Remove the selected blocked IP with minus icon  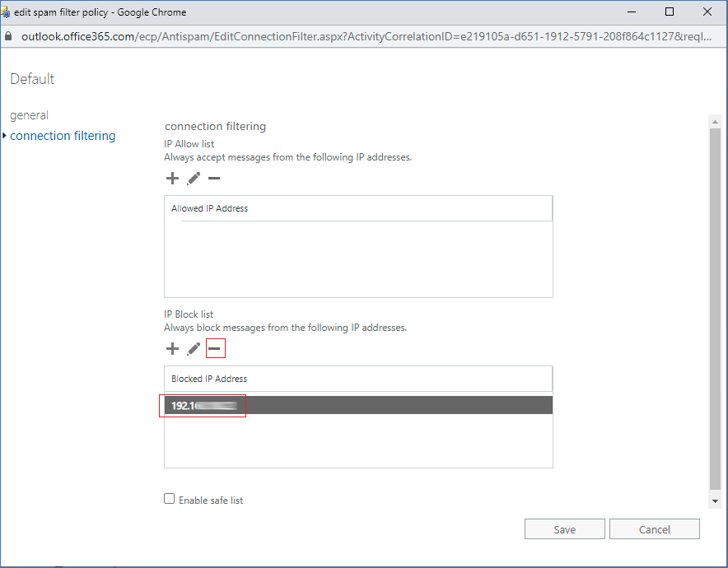215,349
